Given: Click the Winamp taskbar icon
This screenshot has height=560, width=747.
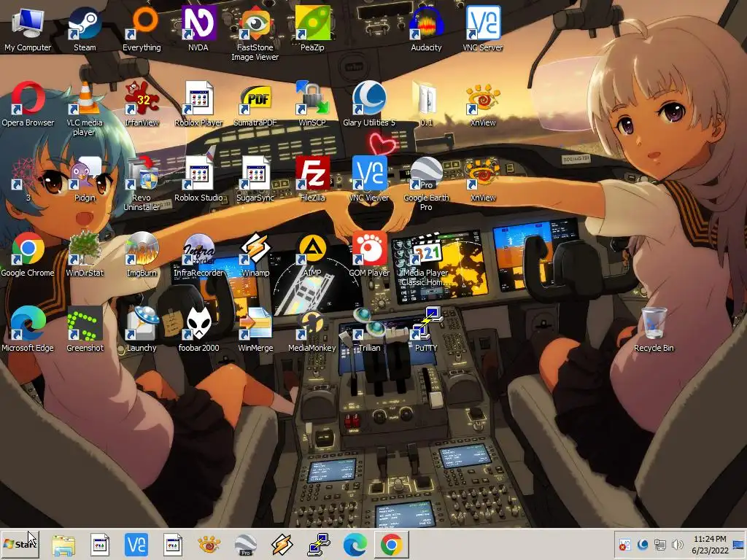Looking at the screenshot, I should tap(282, 545).
